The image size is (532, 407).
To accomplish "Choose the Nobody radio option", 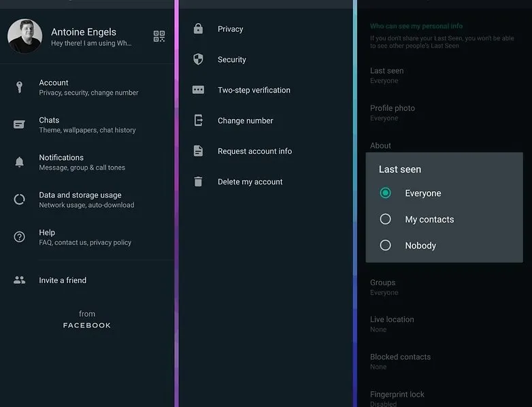I will point(386,246).
